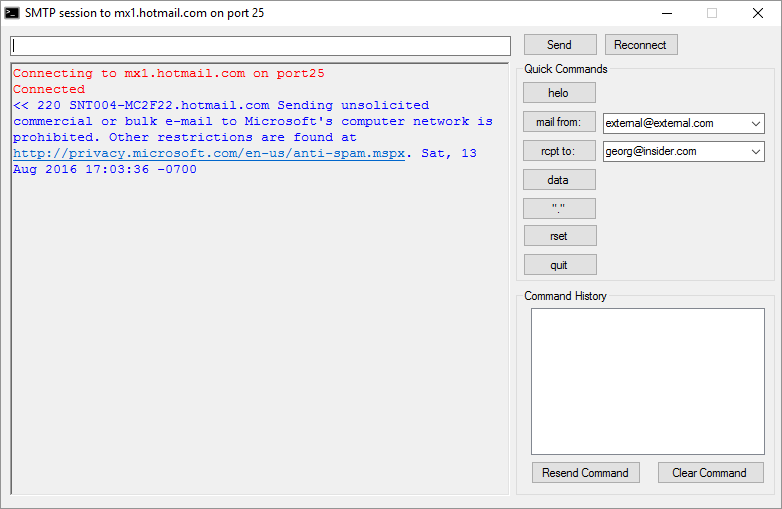
Task: Click the 'rcpt to:' quick command button
Action: (559, 151)
